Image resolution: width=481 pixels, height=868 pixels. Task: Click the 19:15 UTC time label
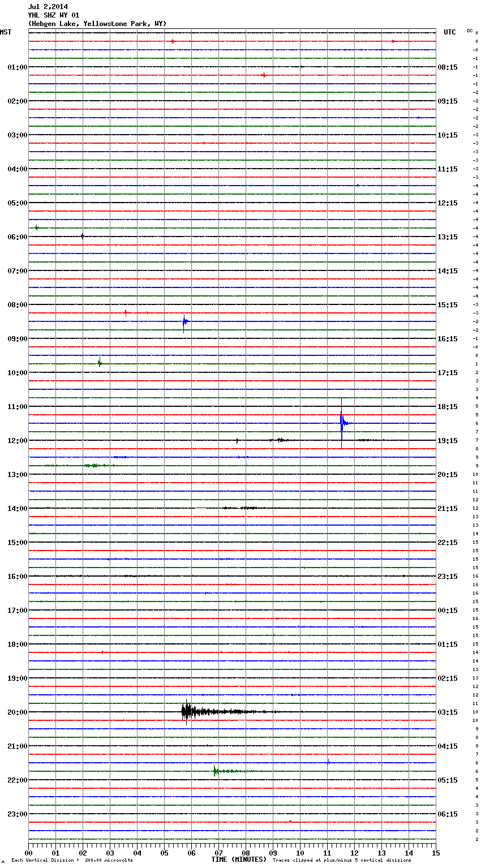[448, 440]
